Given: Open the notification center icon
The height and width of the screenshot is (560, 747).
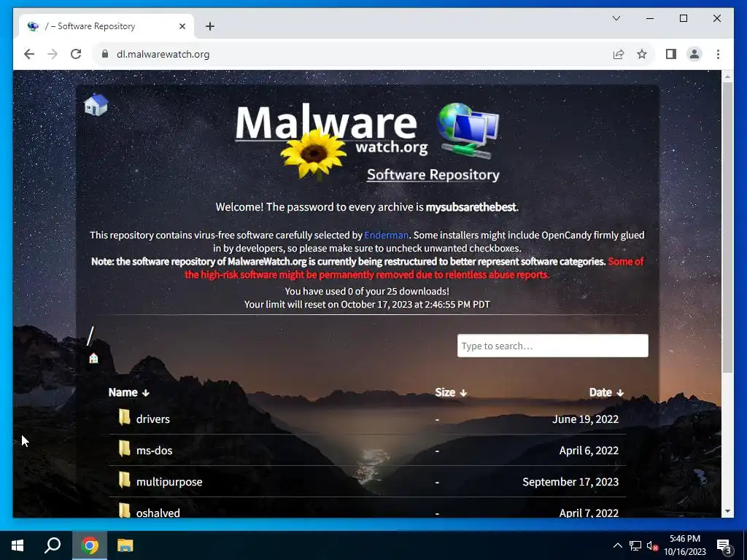Looking at the screenshot, I should pyautogui.click(x=724, y=546).
